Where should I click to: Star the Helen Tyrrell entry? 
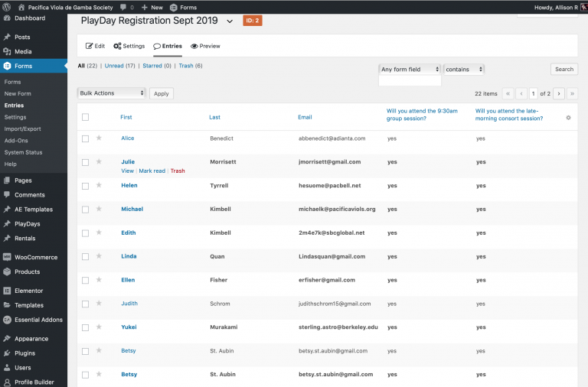(x=99, y=185)
